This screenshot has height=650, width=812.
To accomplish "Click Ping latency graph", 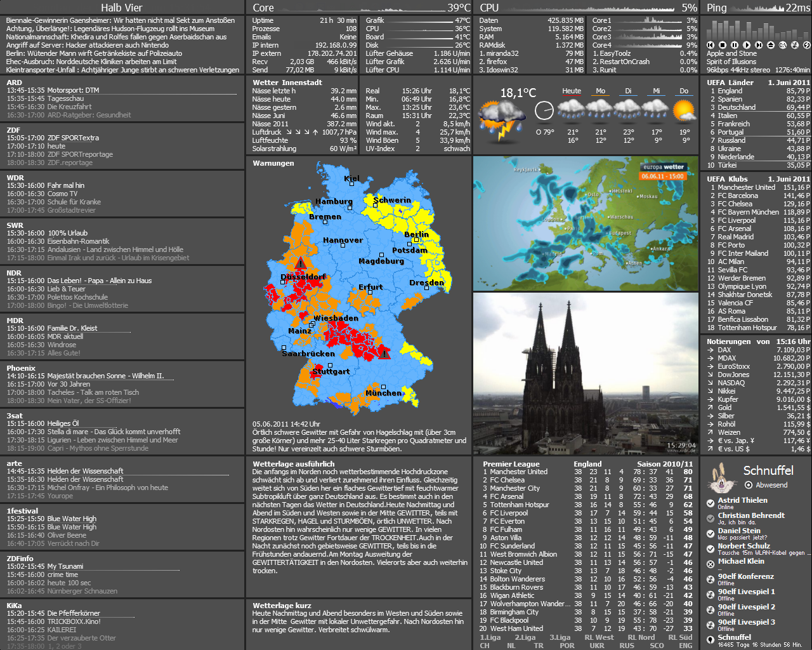I will (x=757, y=8).
